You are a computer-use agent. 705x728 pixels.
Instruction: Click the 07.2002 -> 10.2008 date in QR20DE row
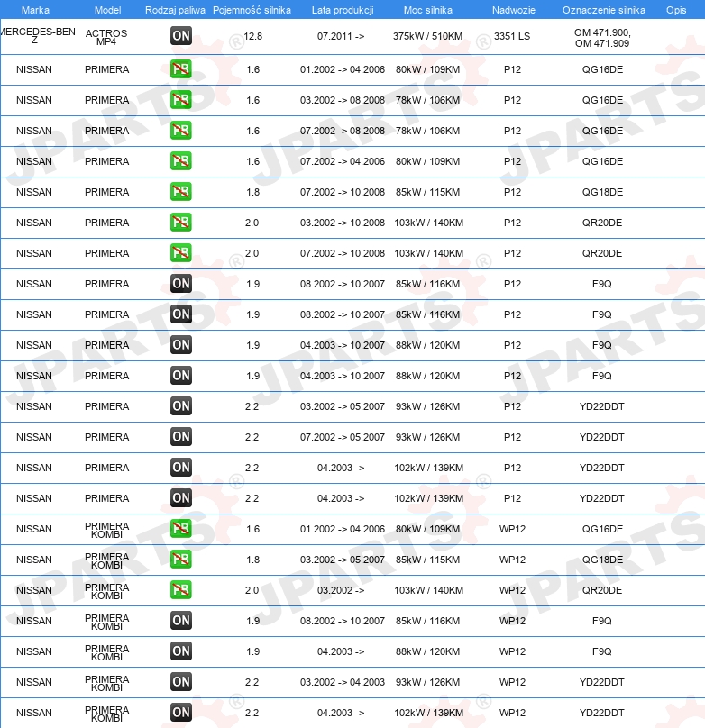(x=343, y=253)
